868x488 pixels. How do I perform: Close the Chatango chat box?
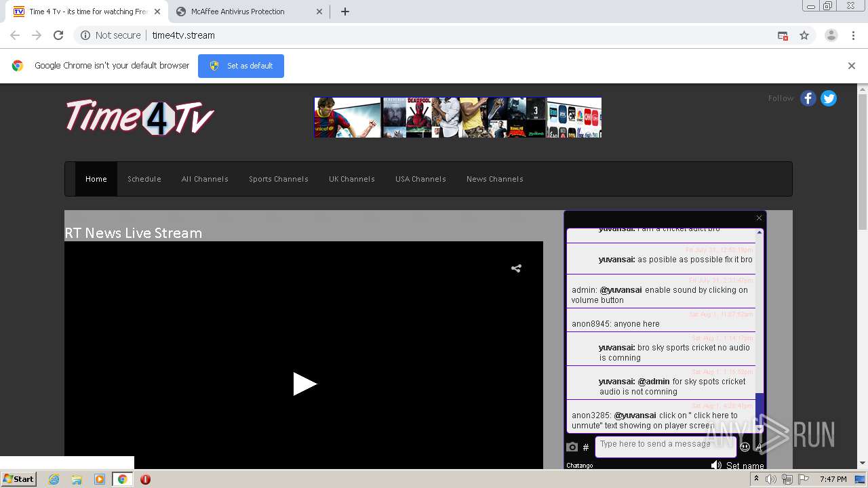(x=759, y=218)
